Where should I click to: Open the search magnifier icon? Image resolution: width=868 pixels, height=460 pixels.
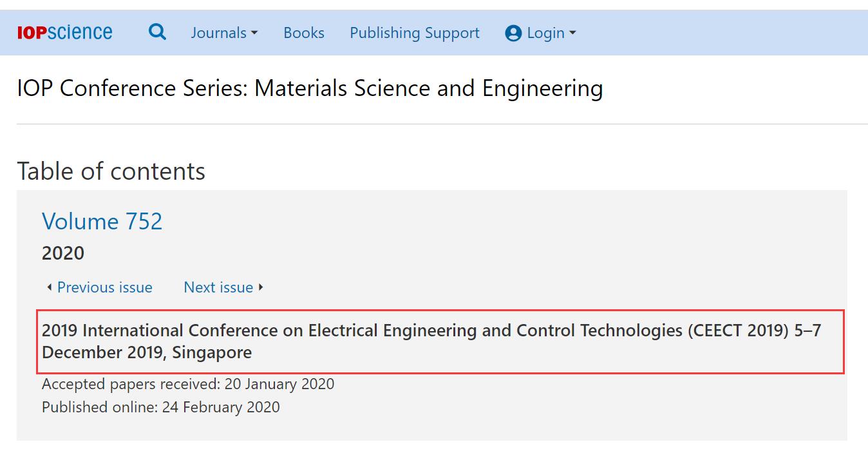(x=157, y=32)
